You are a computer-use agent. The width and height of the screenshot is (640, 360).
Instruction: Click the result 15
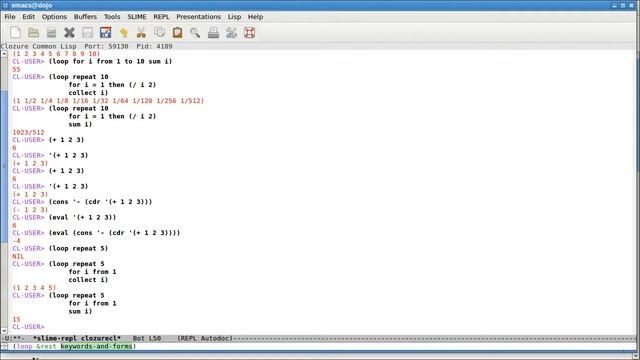tap(16, 319)
